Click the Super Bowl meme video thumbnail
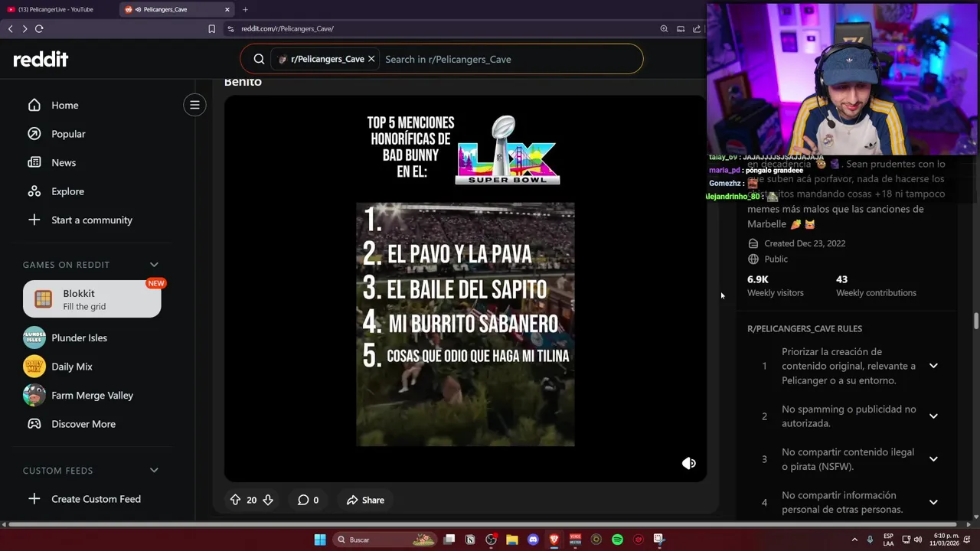 (x=465, y=289)
